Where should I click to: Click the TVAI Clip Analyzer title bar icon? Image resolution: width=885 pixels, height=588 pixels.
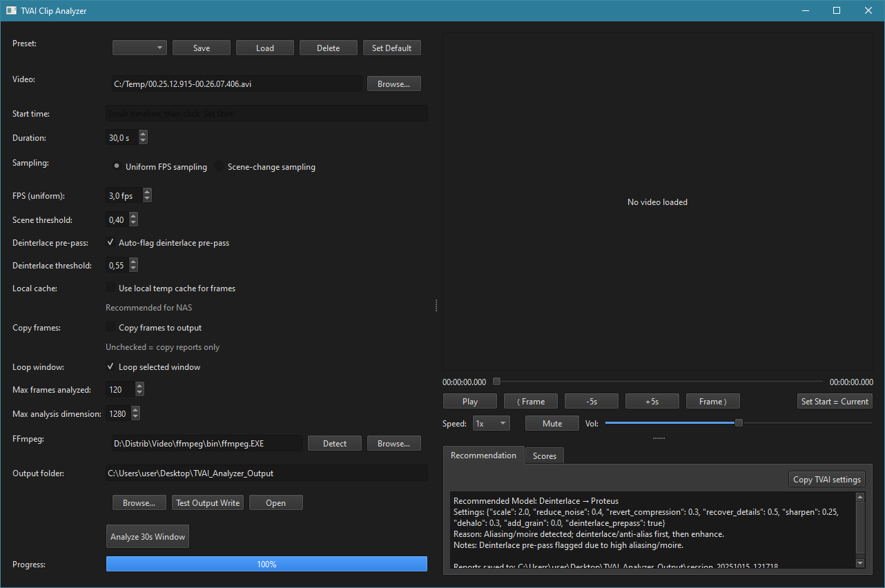point(11,11)
